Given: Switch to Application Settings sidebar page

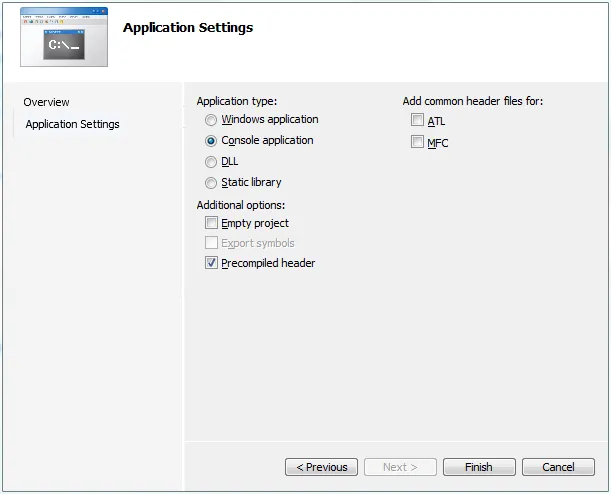Looking at the screenshot, I should pyautogui.click(x=72, y=124).
